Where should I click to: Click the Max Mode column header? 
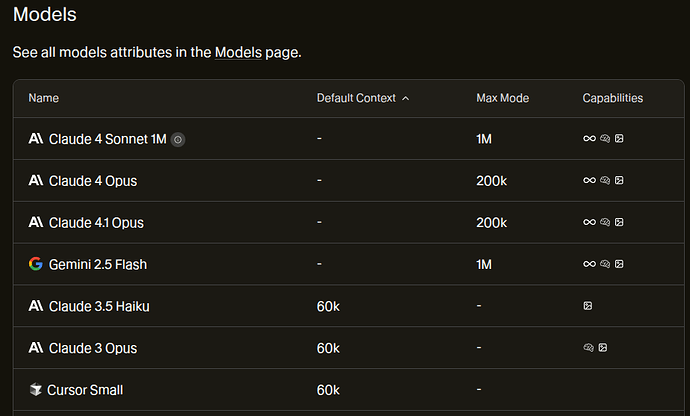point(503,98)
